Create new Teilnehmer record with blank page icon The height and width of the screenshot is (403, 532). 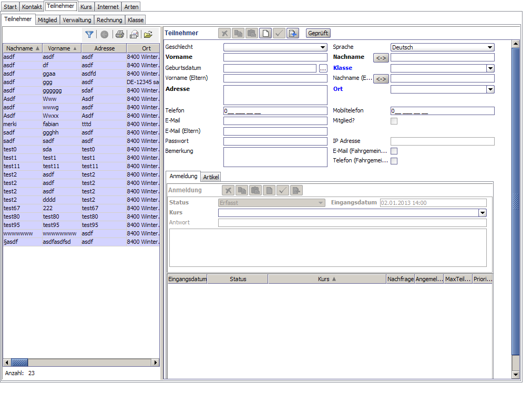pyautogui.click(x=265, y=33)
